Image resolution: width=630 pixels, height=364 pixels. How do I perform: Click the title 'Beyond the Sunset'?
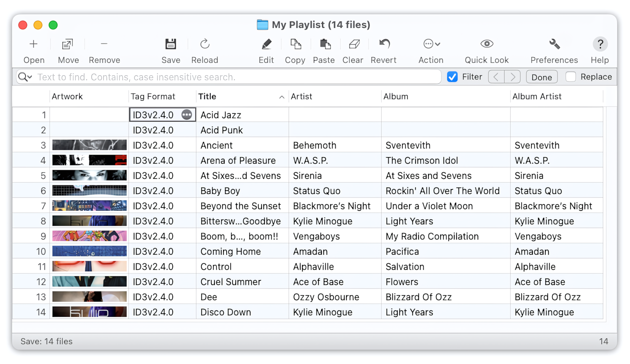(x=241, y=206)
